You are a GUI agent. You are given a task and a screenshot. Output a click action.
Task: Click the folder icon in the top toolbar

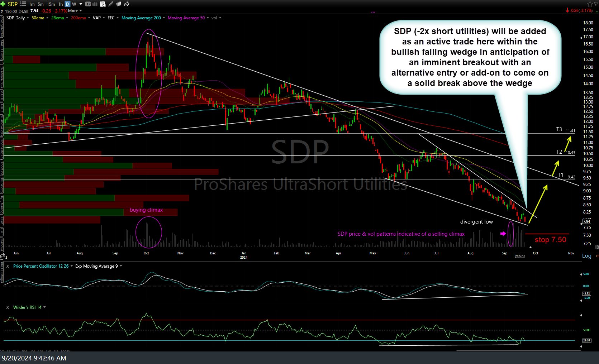[119, 4]
